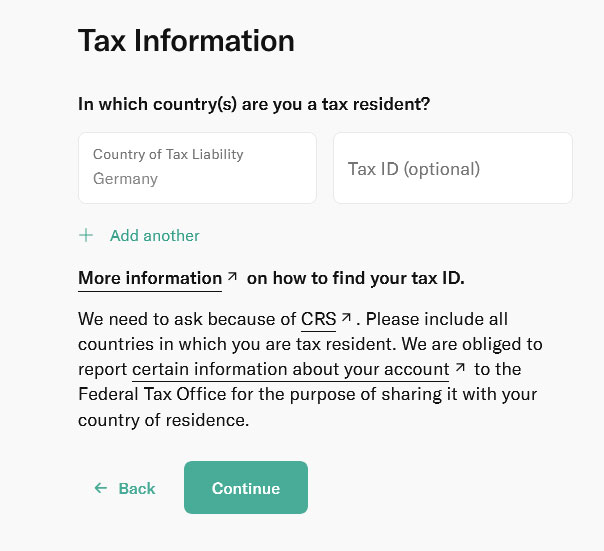
Task: Click the external-link arrow after CRS
Action: (346, 318)
